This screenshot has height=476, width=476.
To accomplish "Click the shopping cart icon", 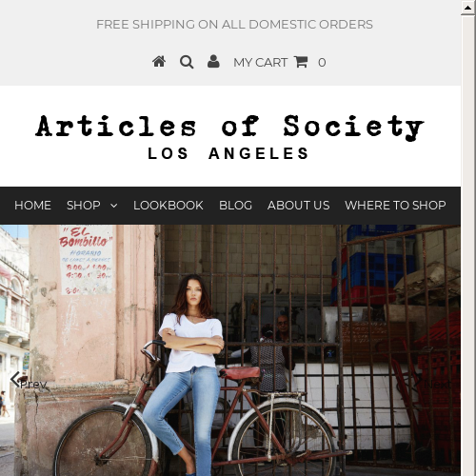I will click(x=301, y=62).
